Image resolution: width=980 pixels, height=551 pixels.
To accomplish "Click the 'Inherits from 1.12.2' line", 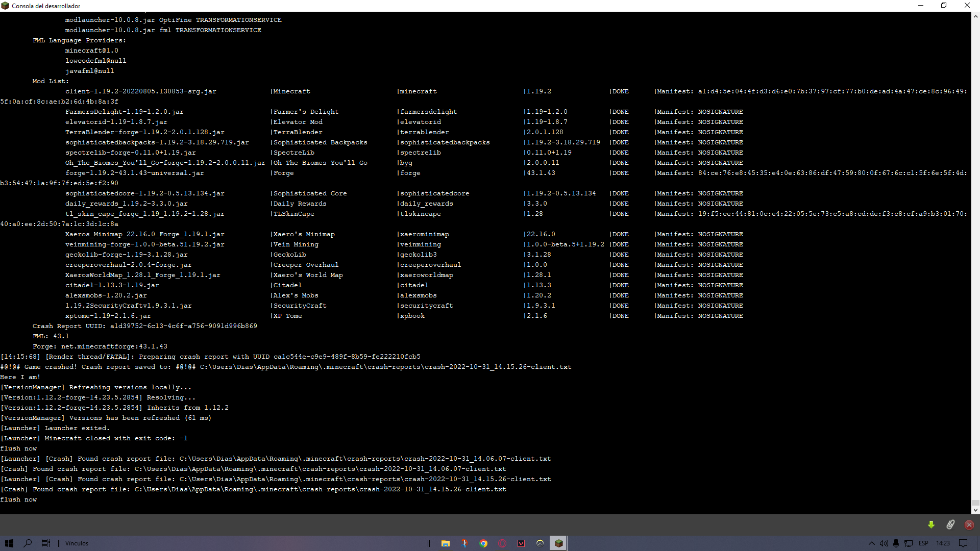I will click(114, 408).
